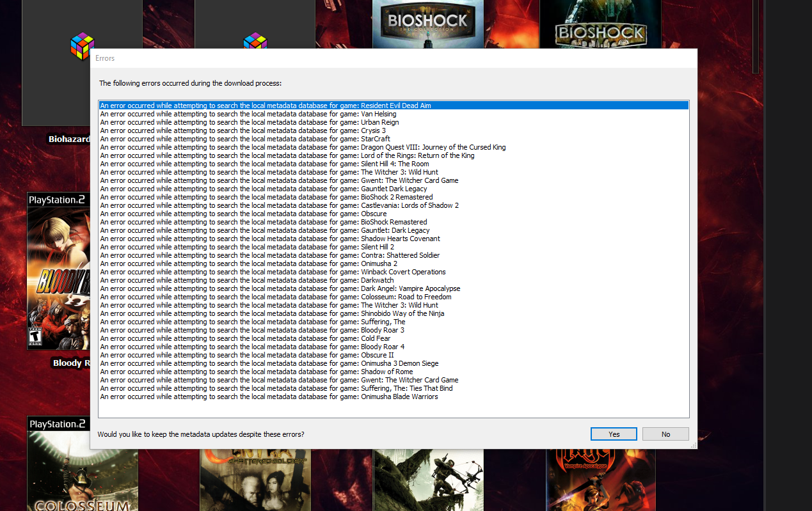812x511 pixels.
Task: Select the Shadow Hearts Covenant error row
Action: (394, 239)
